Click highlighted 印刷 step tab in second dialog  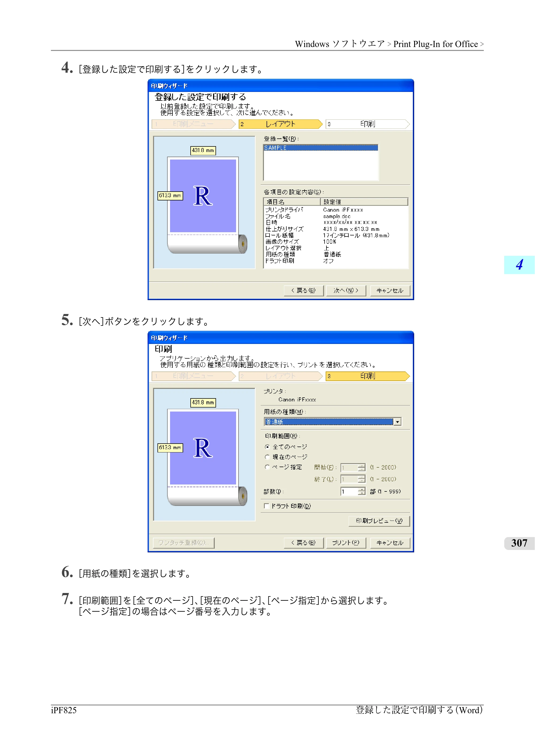pyautogui.click(x=368, y=376)
